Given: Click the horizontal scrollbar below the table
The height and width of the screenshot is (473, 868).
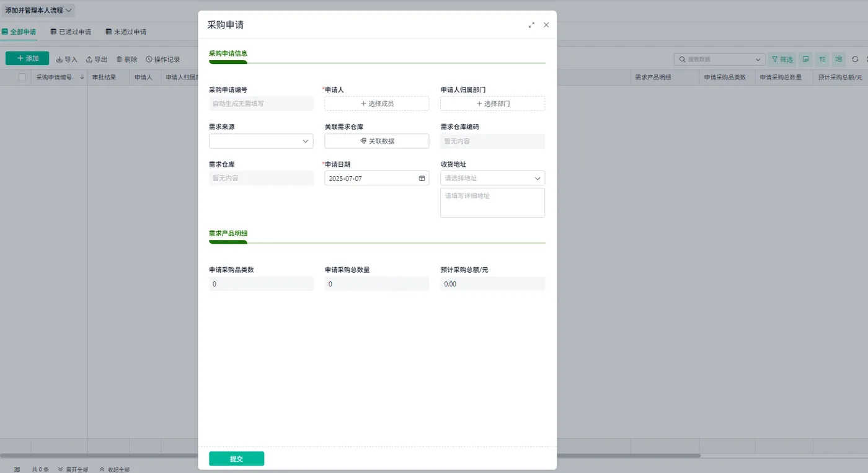Looking at the screenshot, I should point(350,456).
